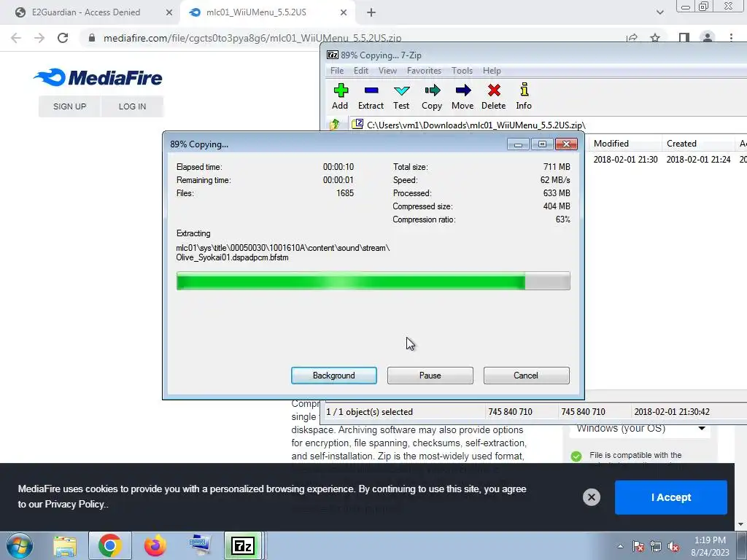Open a new Chrome tab
The height and width of the screenshot is (560, 747).
[x=371, y=12]
